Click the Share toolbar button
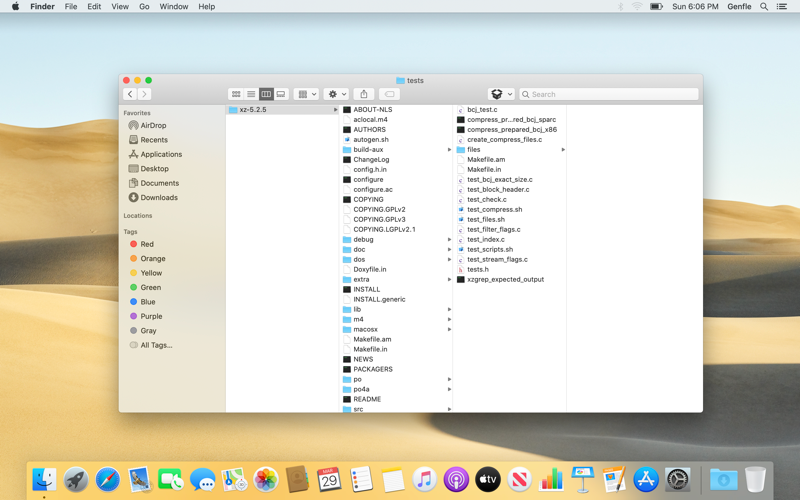The height and width of the screenshot is (500, 800). click(x=364, y=94)
